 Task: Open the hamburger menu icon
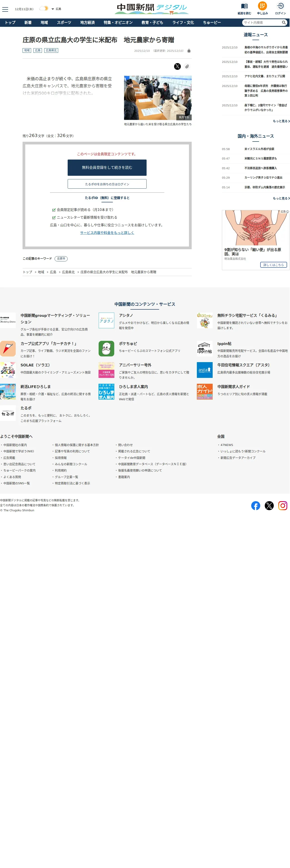pos(5,9)
